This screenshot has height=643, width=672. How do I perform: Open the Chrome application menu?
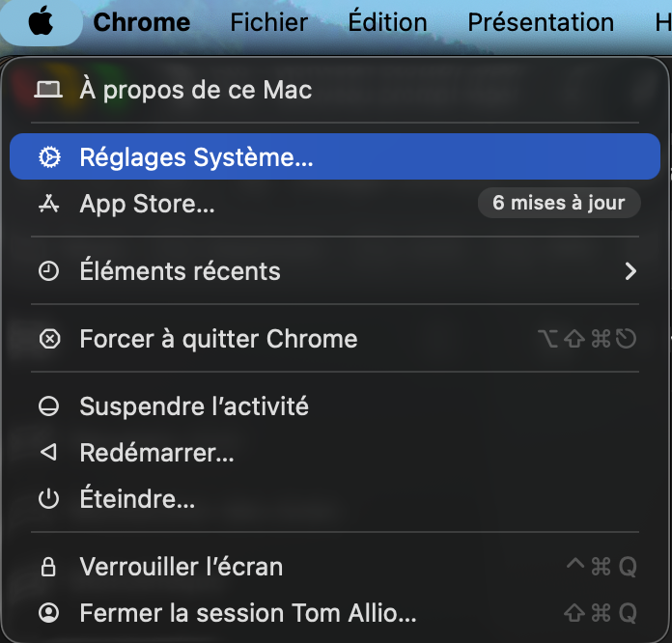(x=142, y=22)
